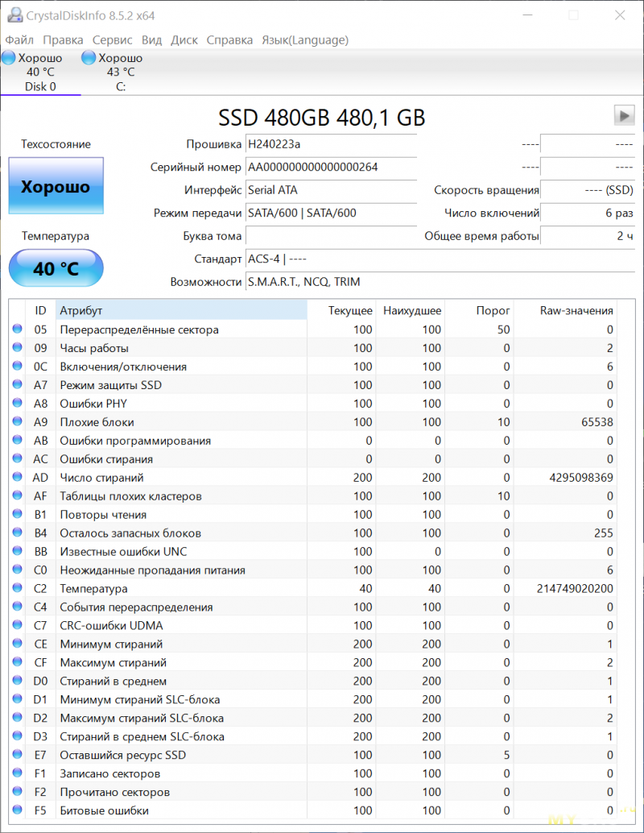Click the status dot for attribute AC
The height and width of the screenshot is (833, 644).
click(17, 458)
